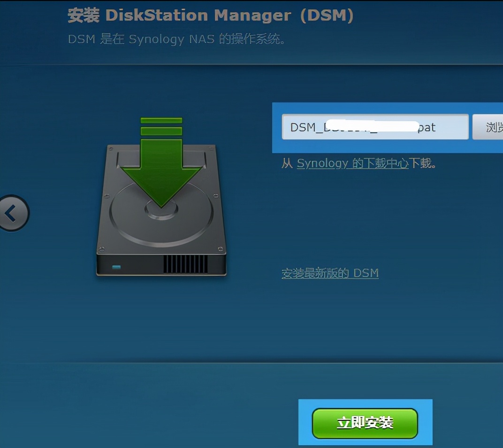Click the DSM .pat file path field
This screenshot has width=503, height=448.
coord(375,127)
